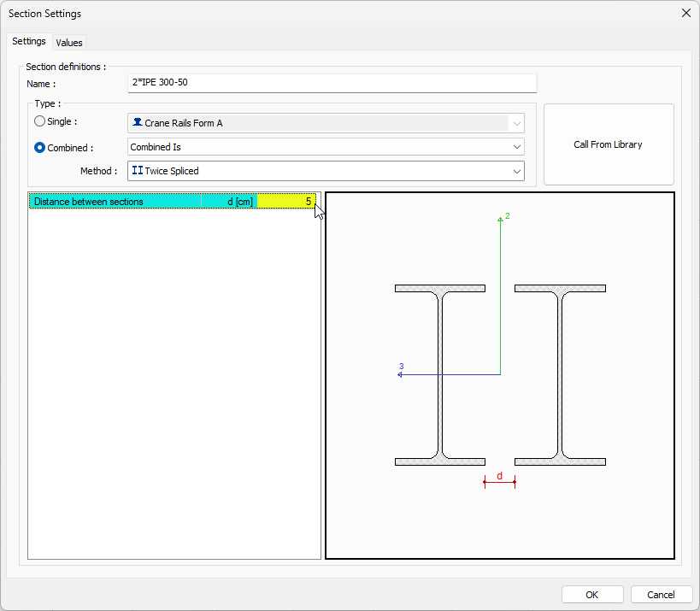Click the left I-section shape in the preview

[440, 374]
